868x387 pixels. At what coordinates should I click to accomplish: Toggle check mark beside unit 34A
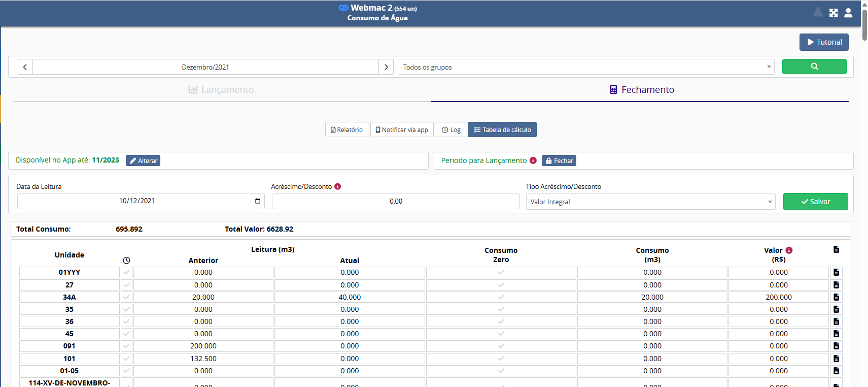pos(126,297)
